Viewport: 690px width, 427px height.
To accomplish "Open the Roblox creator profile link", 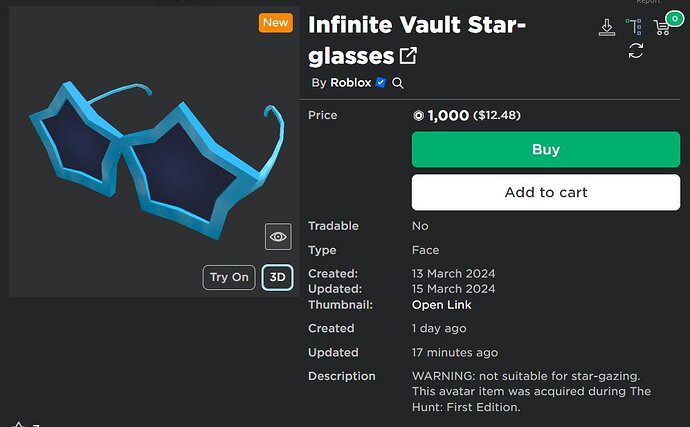I will (x=350, y=83).
